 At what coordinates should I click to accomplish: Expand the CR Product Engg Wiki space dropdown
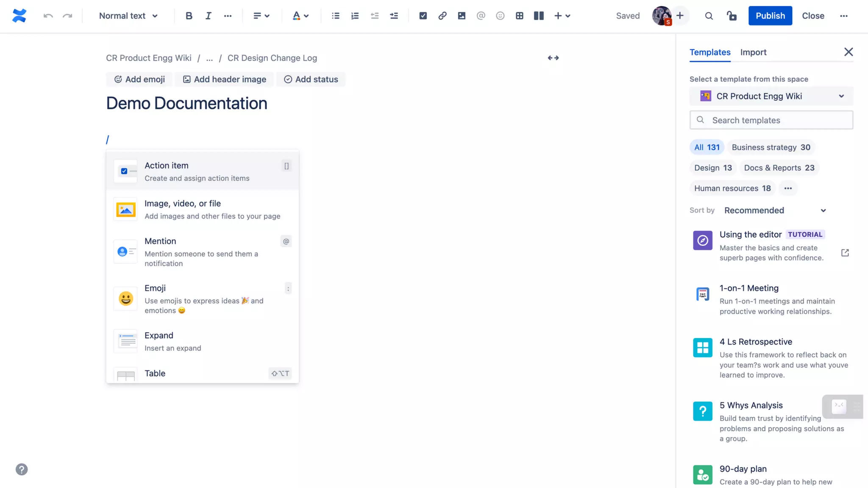[771, 96]
